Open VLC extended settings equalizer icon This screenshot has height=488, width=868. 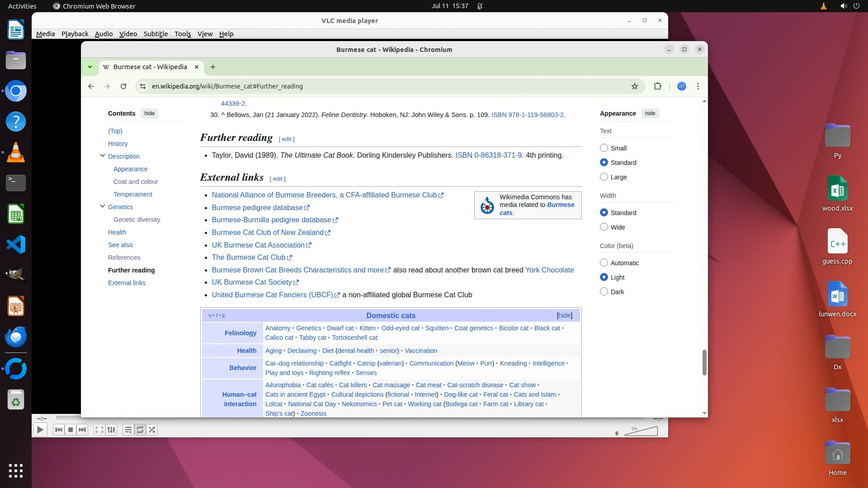point(111,430)
